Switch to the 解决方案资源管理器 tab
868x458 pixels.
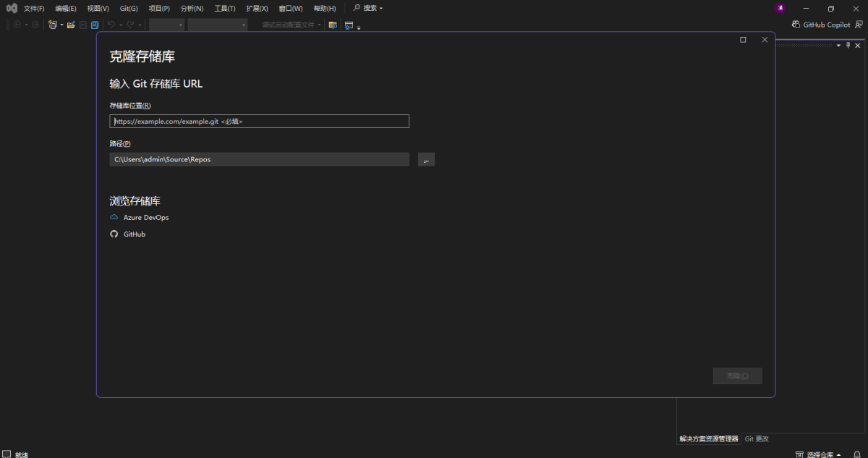(x=707, y=438)
